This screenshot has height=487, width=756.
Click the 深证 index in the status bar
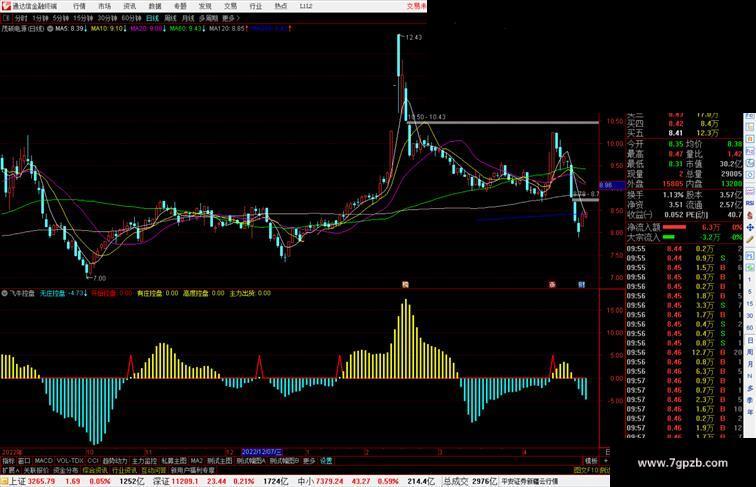click(x=162, y=481)
